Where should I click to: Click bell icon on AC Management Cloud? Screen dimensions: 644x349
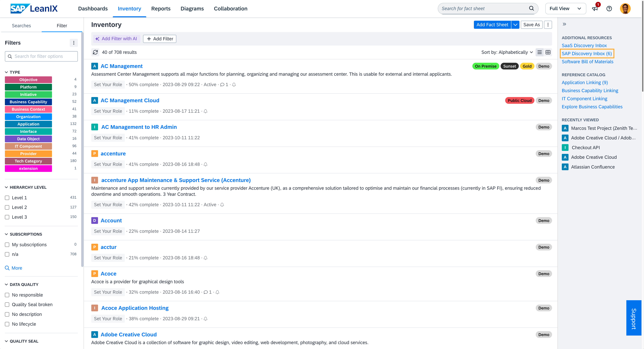(x=205, y=111)
